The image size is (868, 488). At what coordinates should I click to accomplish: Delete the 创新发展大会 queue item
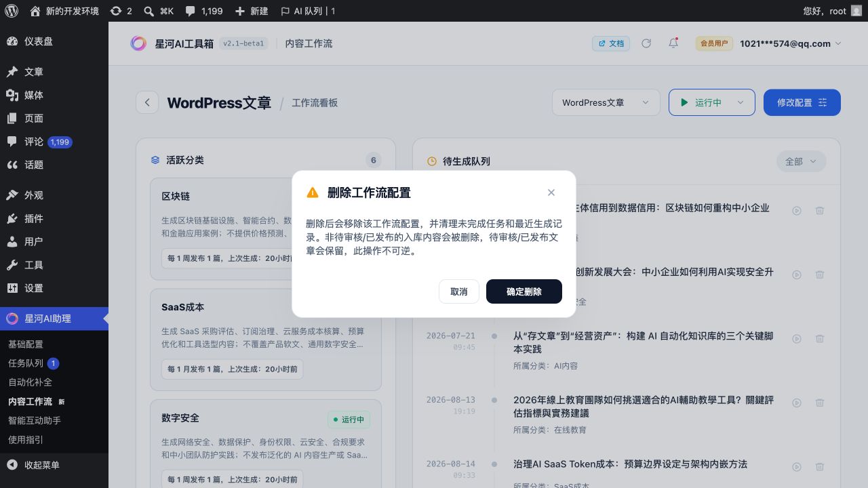[x=820, y=274]
